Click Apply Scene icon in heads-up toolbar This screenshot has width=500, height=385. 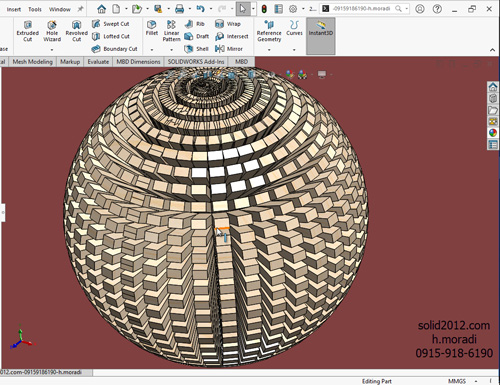pos(303,74)
